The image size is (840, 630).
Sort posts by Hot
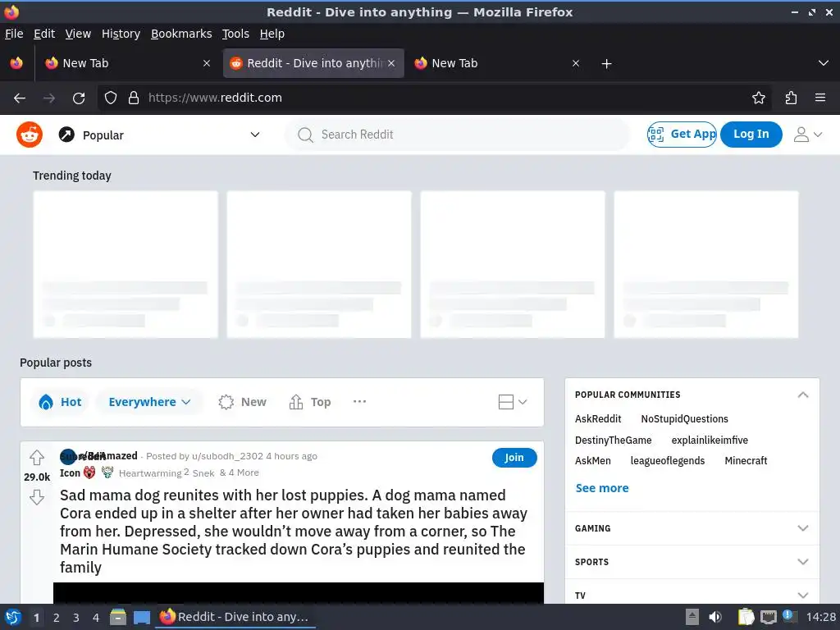click(60, 402)
